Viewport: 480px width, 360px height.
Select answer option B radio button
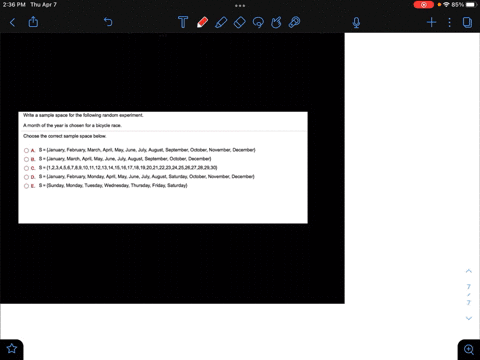[x=26, y=159]
